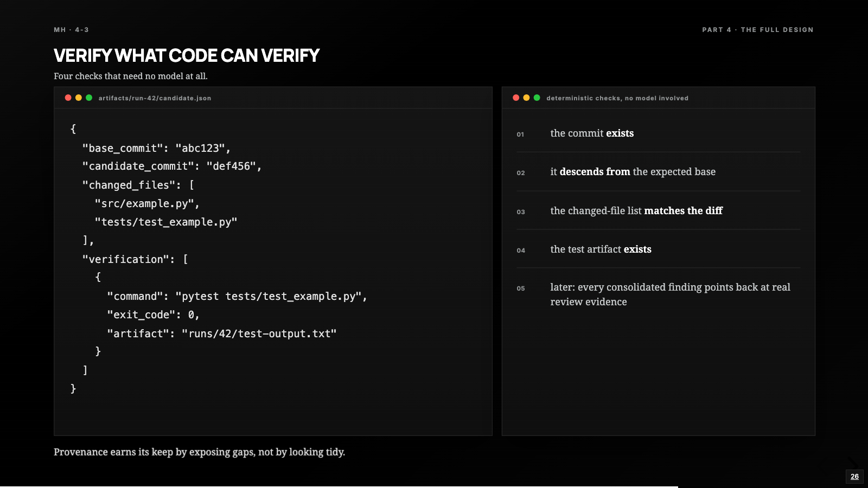Click footer 'Provenance earns its keep' sentence
868x488 pixels.
(199, 452)
